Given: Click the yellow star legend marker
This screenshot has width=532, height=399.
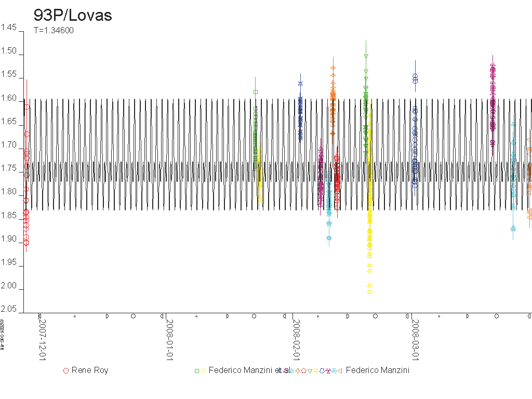Looking at the screenshot, I should coord(316,370).
